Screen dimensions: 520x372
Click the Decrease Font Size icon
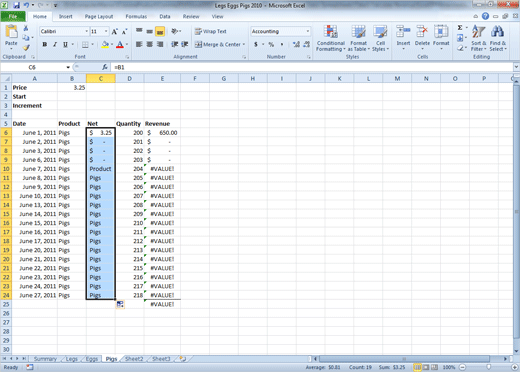pyautogui.click(x=124, y=32)
